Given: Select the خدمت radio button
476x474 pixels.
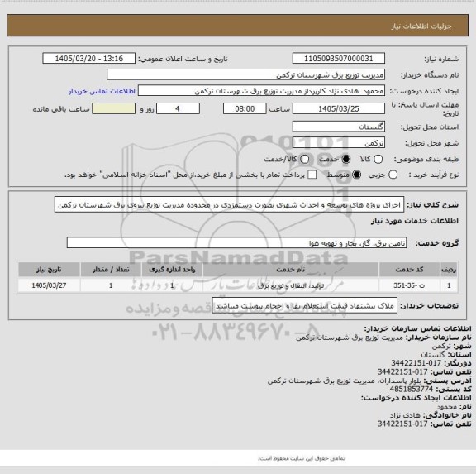Looking at the screenshot, I should click(x=345, y=159).
